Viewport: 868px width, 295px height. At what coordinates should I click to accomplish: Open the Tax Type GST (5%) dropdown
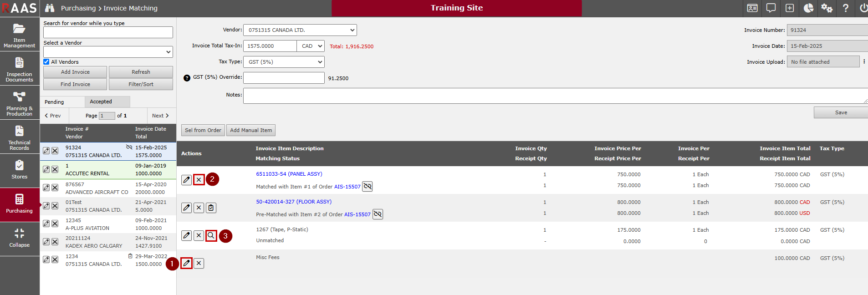(x=284, y=62)
